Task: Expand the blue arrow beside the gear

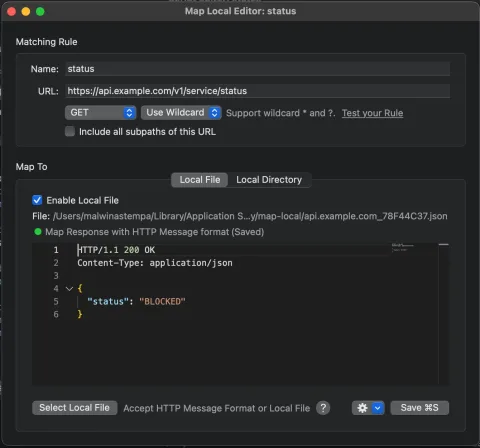Action: (378, 408)
